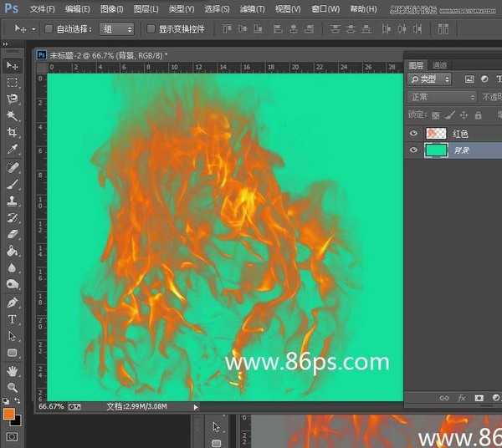Click the black background color swatch
502x448 pixels.
point(18,421)
